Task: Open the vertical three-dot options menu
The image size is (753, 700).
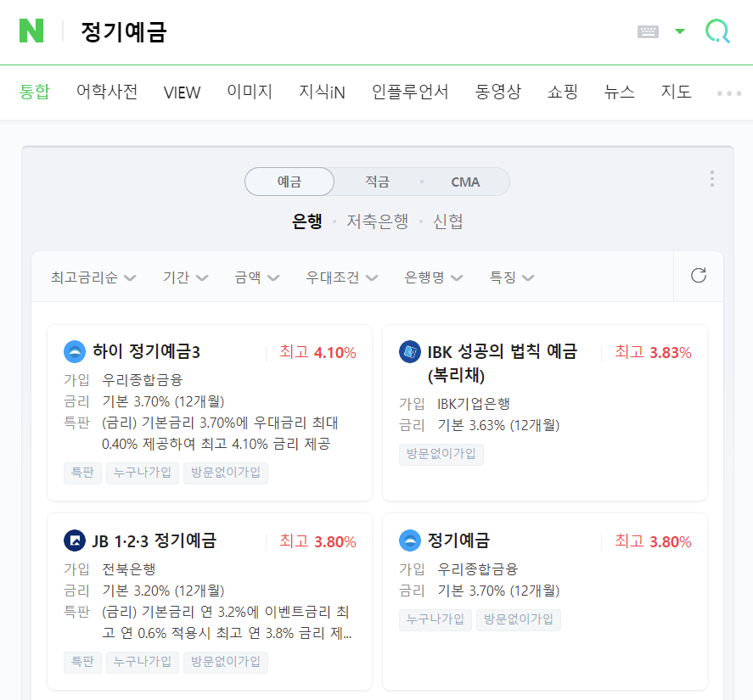Action: 712,178
